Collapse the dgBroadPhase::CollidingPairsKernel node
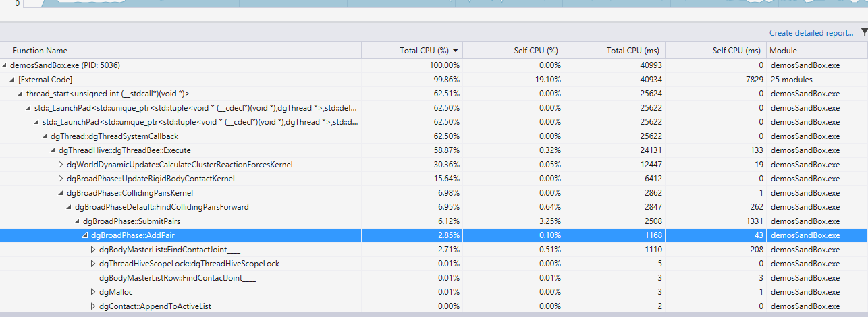Image resolution: width=868 pixels, height=317 pixels. (61, 193)
